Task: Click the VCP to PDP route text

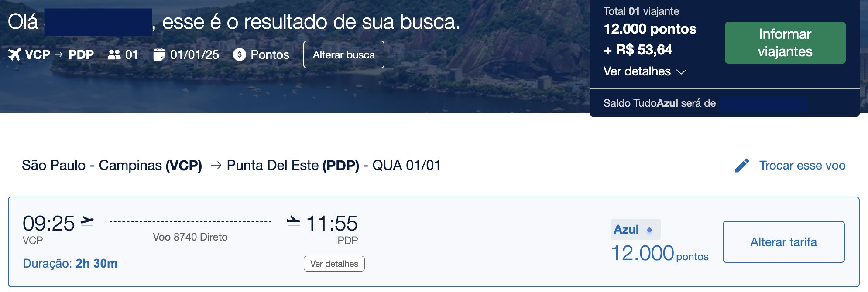Action: coord(59,54)
